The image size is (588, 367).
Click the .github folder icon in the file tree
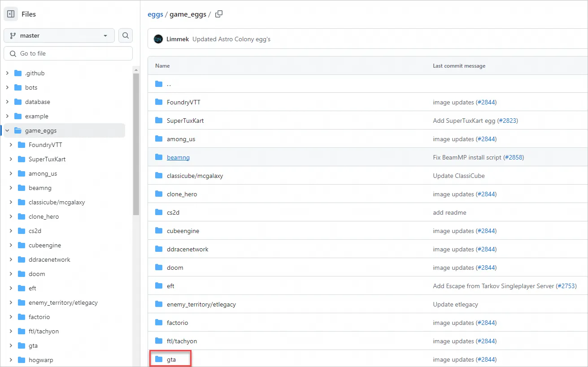click(18, 73)
